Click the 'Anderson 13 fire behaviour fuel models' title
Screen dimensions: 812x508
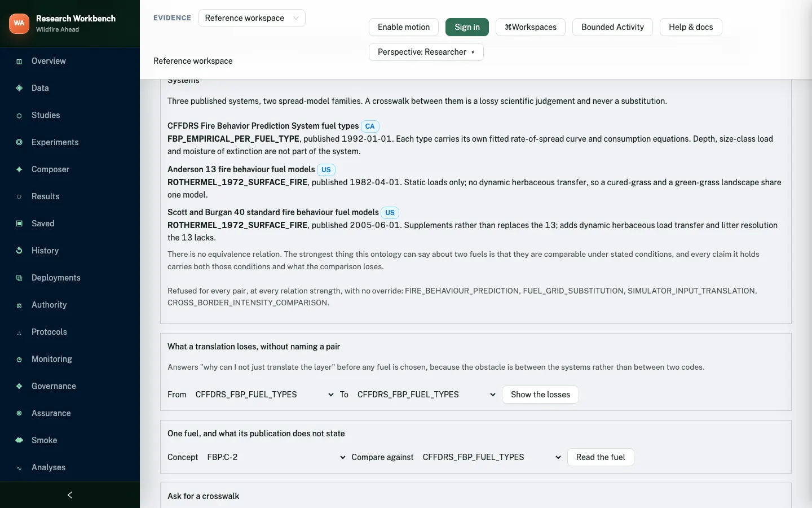pyautogui.click(x=241, y=169)
